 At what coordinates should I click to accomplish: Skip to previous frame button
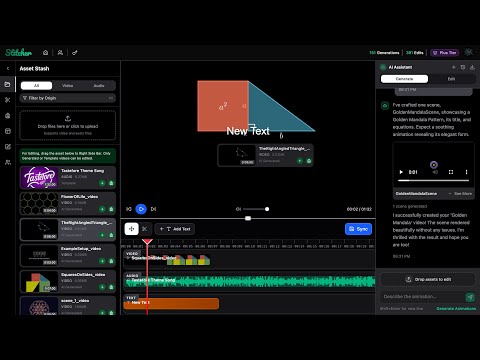[129, 209]
